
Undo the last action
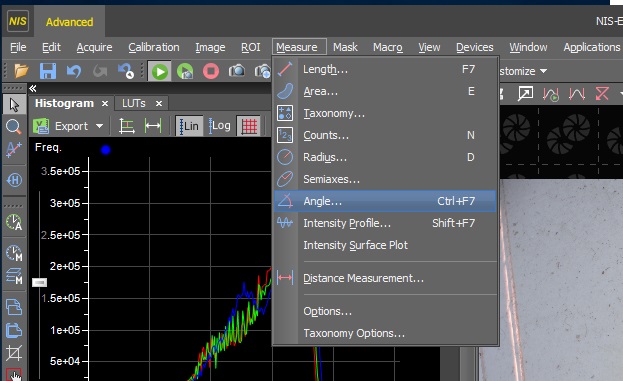(x=74, y=72)
